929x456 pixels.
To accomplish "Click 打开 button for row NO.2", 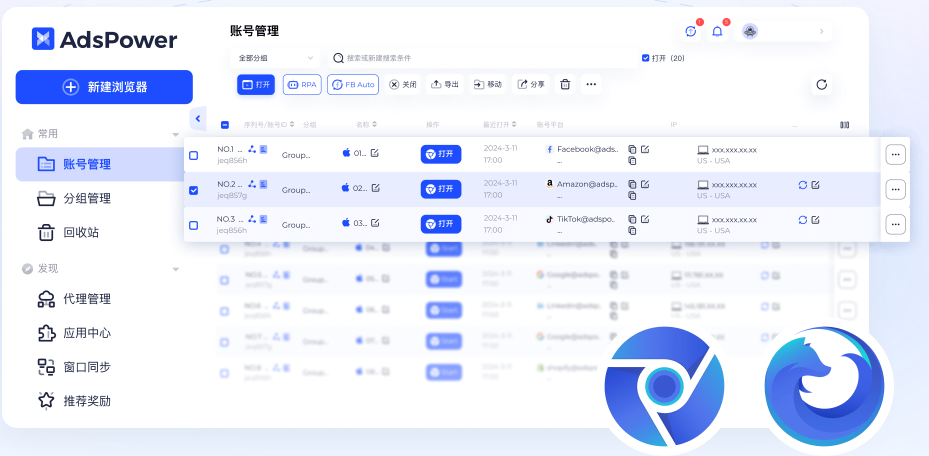I will (x=441, y=189).
